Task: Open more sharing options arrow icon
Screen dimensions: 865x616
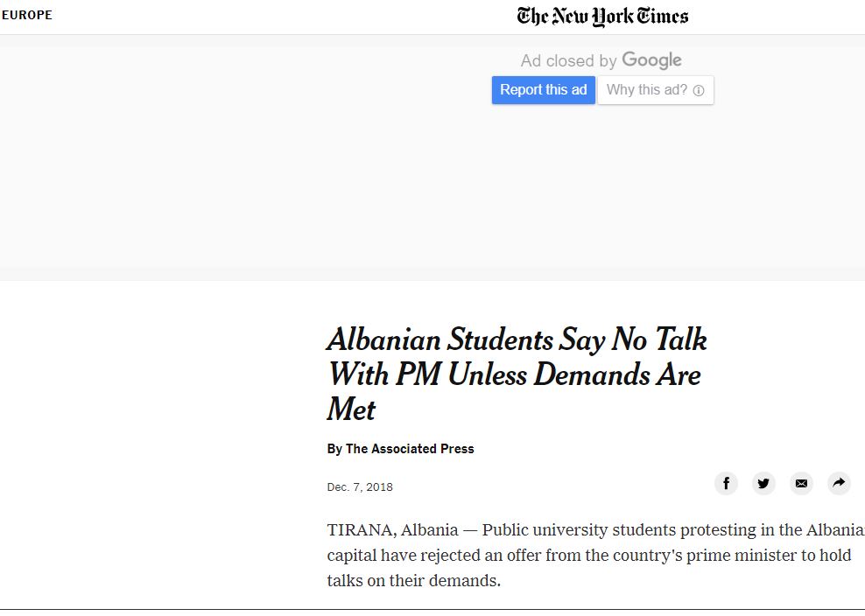Action: click(x=839, y=483)
